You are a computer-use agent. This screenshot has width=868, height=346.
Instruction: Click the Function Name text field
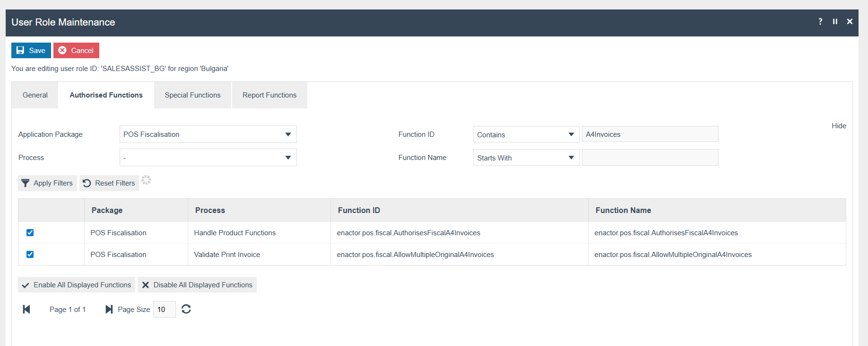650,158
